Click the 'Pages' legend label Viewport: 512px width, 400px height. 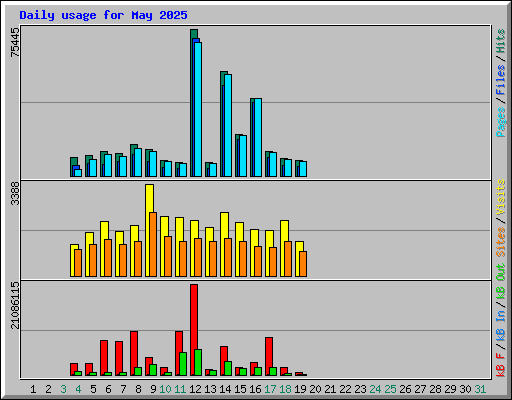[501, 122]
